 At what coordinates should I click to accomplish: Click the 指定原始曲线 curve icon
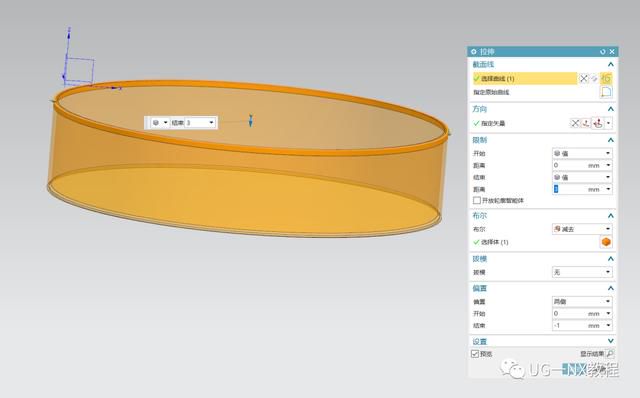[x=606, y=92]
